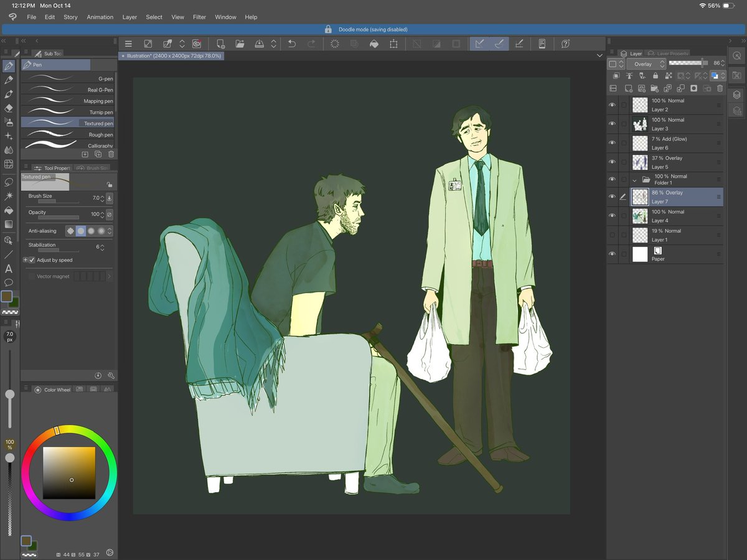The width and height of the screenshot is (747, 560).
Task: Open the File menu
Action: point(31,17)
